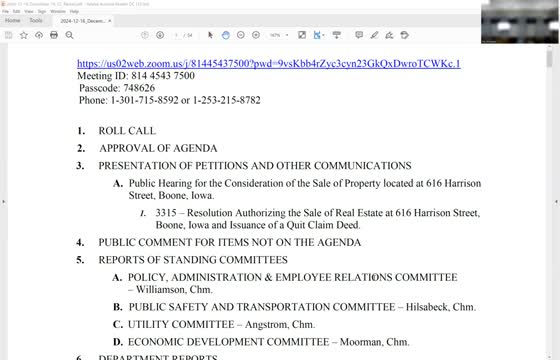Click the read mode keyboard icon

[336, 35]
